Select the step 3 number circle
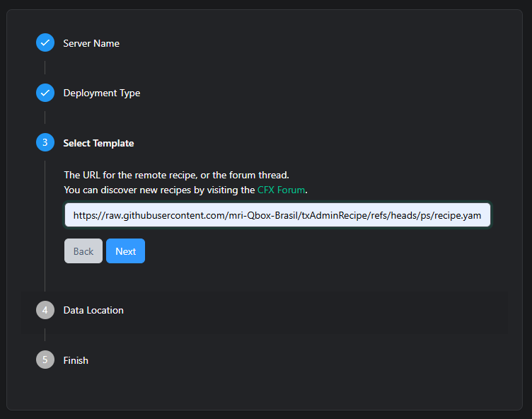This screenshot has height=419, width=532. point(45,143)
